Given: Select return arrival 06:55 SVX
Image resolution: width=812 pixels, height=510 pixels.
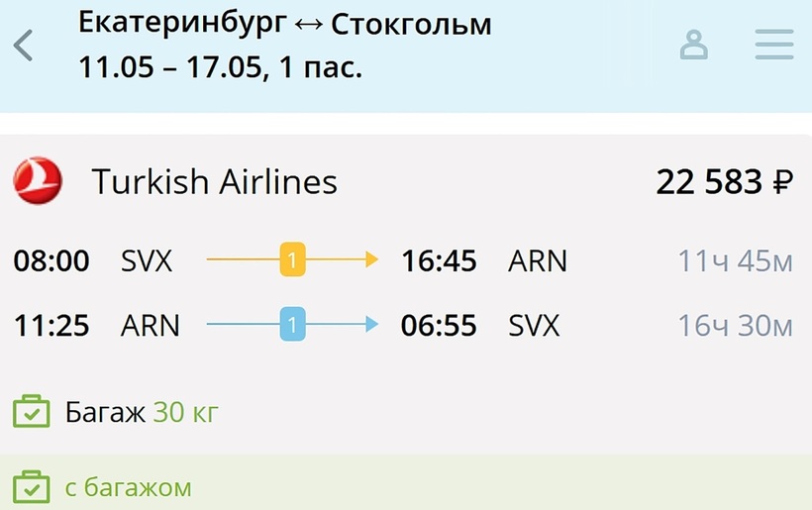Looking at the screenshot, I should click(x=479, y=325).
